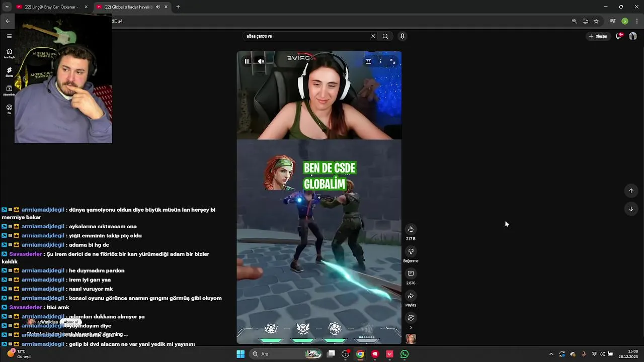Click the Remix button on the Short
The image size is (644, 362).
pyautogui.click(x=411, y=318)
